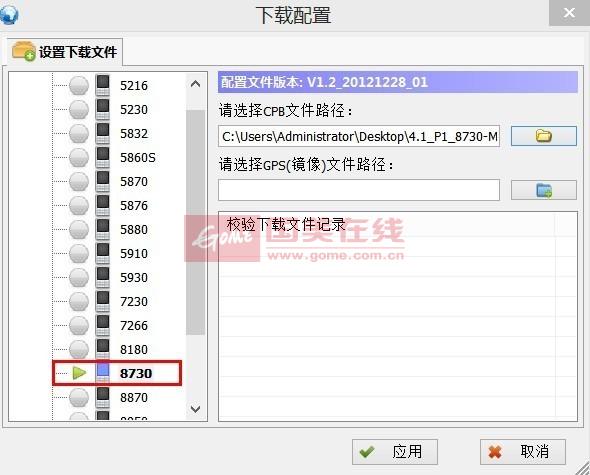This screenshot has height=475, width=590.
Task: Click the 取消 cancel button
Action: pos(523,452)
